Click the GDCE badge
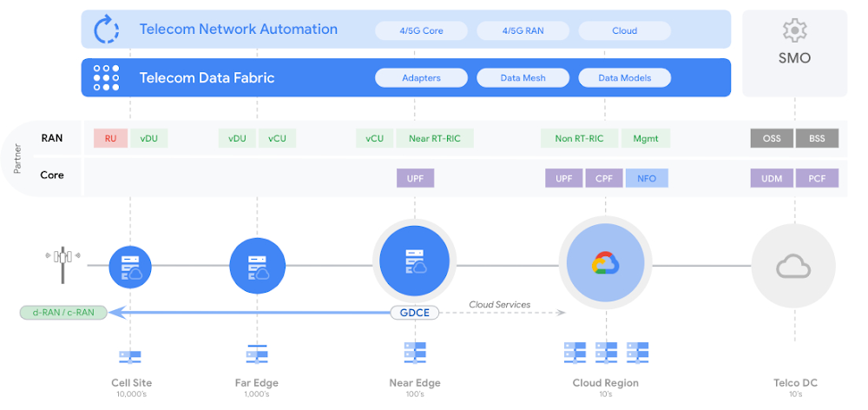Image resolution: width=868 pixels, height=410 pixels. 415,313
